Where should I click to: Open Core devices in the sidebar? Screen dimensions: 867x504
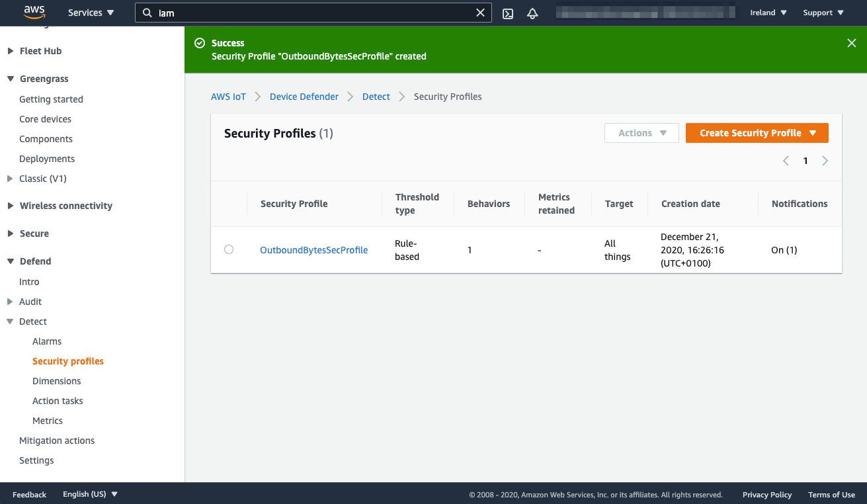pyautogui.click(x=45, y=119)
